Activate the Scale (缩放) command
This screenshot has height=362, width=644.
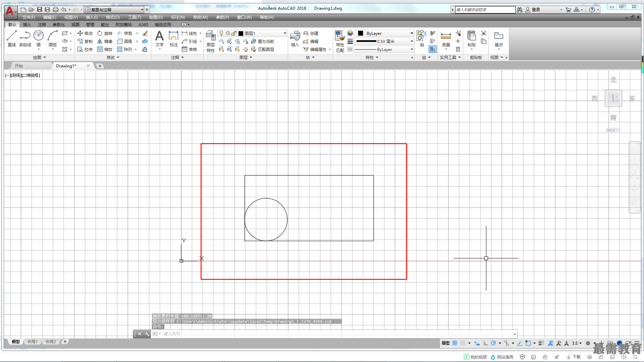click(x=105, y=49)
